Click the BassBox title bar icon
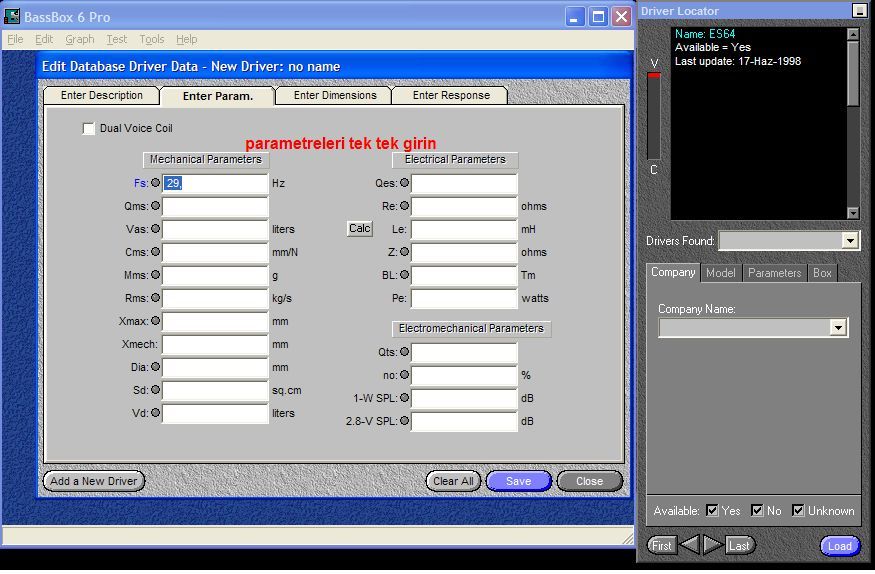The width and height of the screenshot is (875, 574). pos(13,17)
